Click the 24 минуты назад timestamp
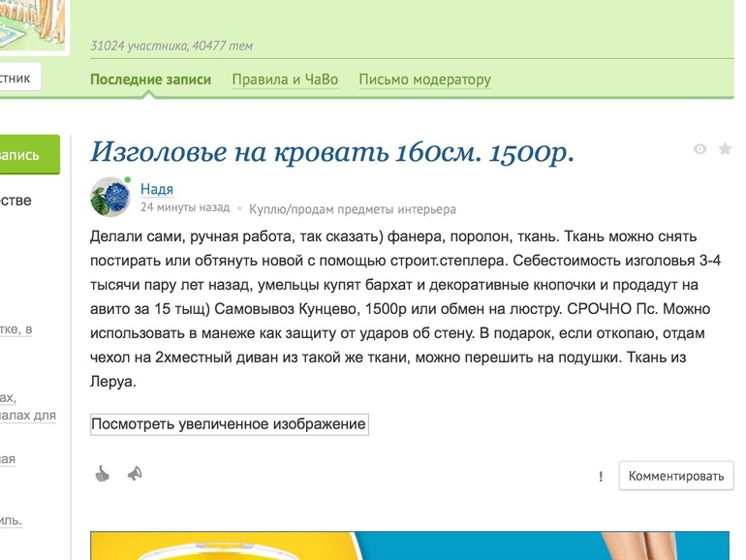This screenshot has width=746, height=560. pos(185,207)
